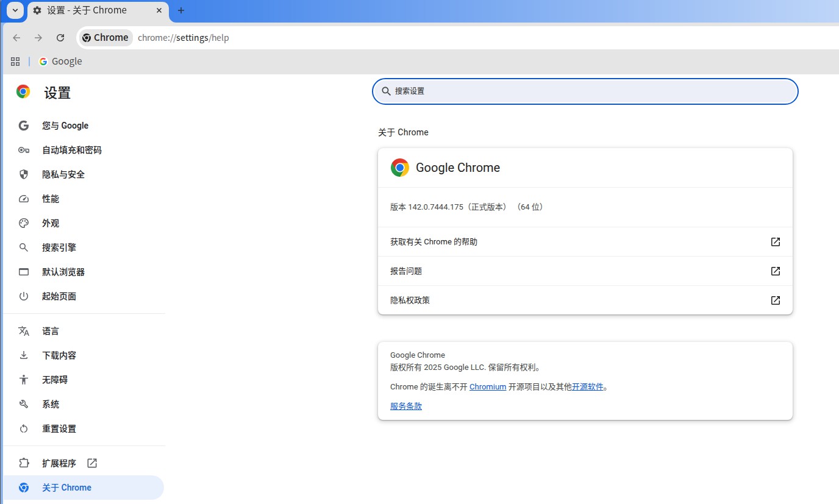Viewport: 839px width, 504px height.
Task: Open 获取有关 Chrome 的帮助 row
Action: [x=585, y=242]
